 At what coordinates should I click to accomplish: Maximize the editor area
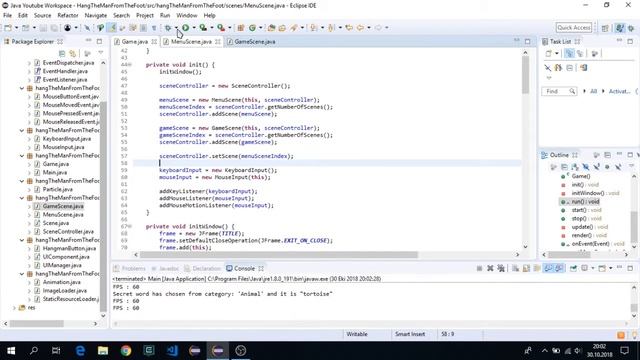click(528, 41)
